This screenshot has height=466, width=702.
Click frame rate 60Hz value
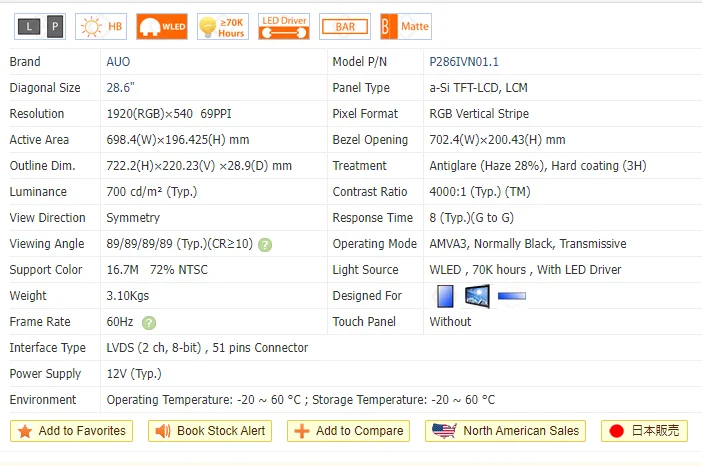pyautogui.click(x=120, y=321)
